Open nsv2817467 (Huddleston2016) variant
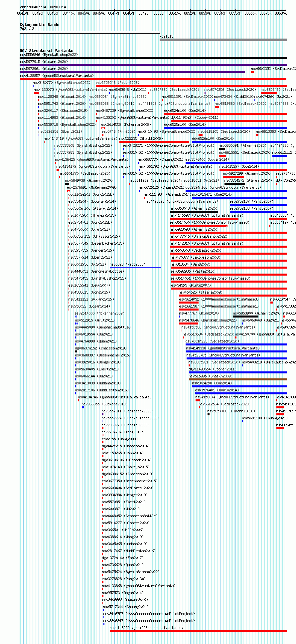This screenshot has height=644, width=296. pos(129,551)
